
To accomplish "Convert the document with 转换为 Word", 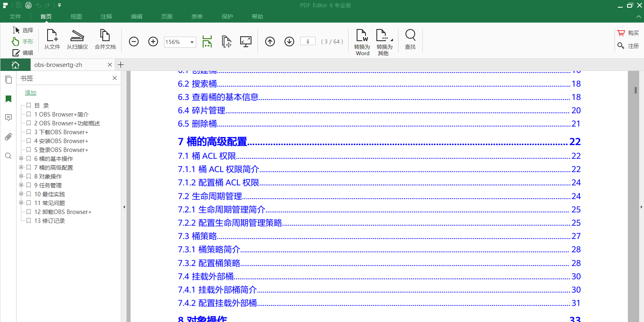I will click(x=362, y=42).
